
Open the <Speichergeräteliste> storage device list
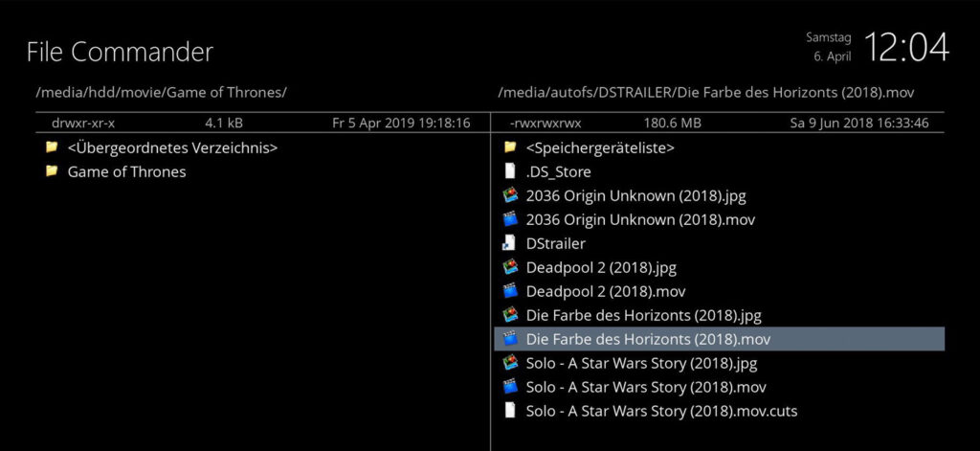tap(600, 147)
